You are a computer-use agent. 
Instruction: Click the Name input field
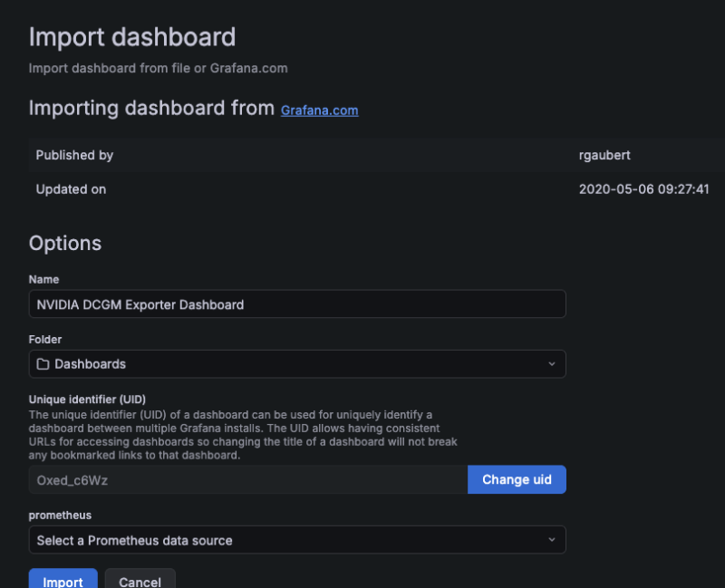point(297,304)
